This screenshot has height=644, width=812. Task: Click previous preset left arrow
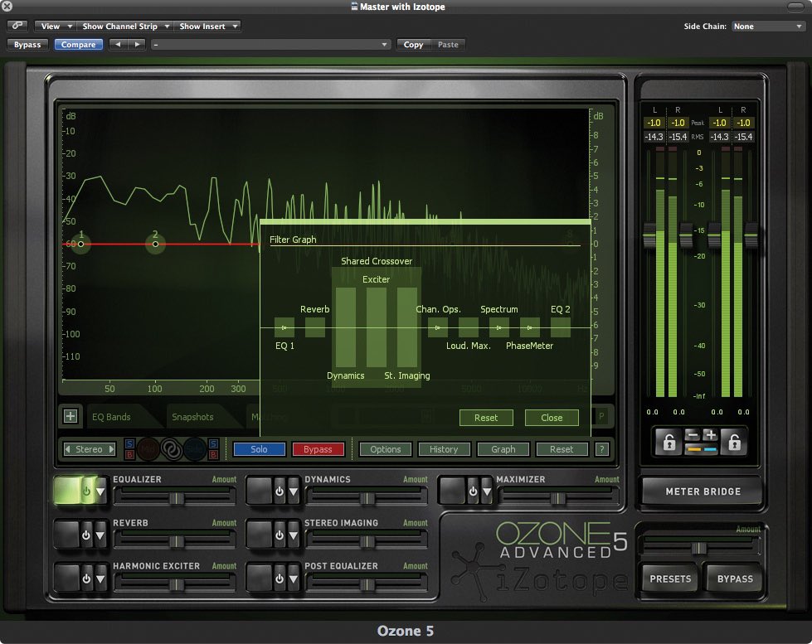pyautogui.click(x=118, y=45)
